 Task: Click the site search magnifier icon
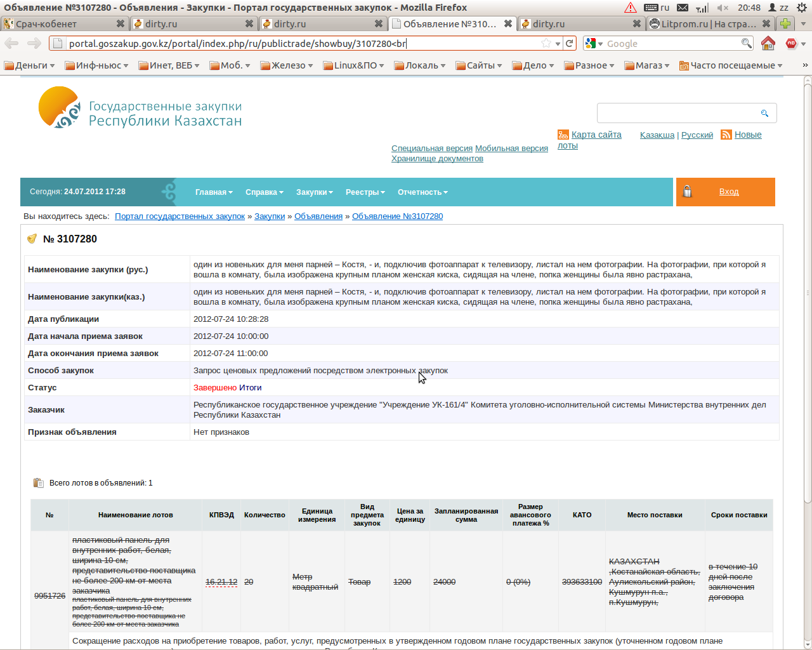point(764,113)
